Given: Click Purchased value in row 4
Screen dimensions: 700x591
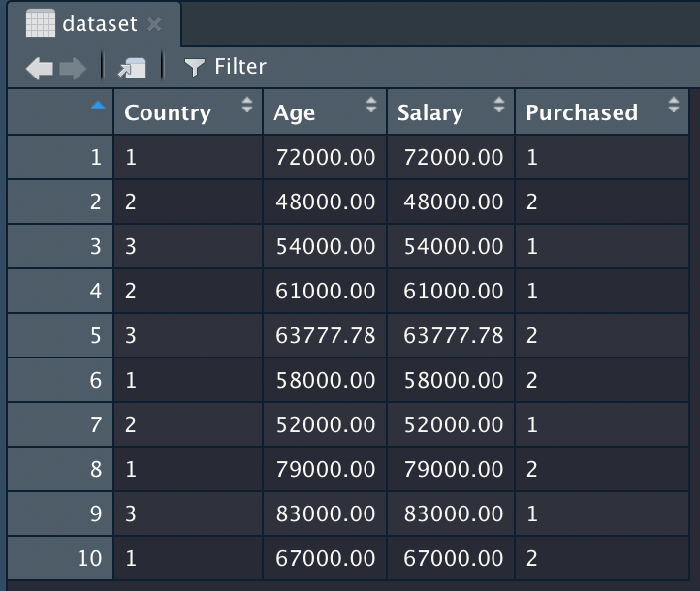Looking at the screenshot, I should point(531,291).
